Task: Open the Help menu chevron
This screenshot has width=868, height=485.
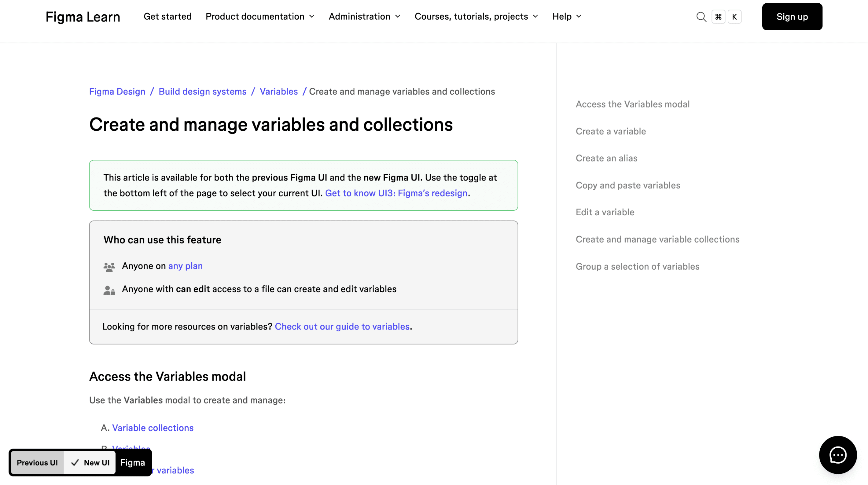Action: point(579,16)
